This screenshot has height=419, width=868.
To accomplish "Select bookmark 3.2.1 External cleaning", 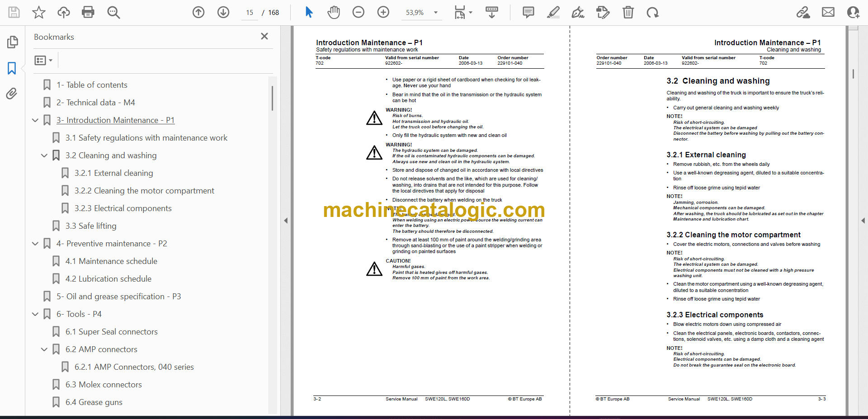I will click(114, 173).
